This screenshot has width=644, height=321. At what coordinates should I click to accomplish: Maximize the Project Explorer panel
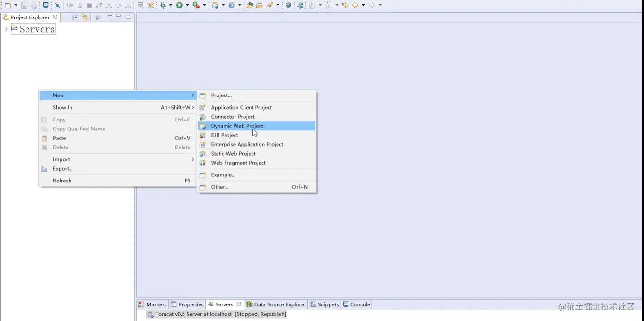128,17
